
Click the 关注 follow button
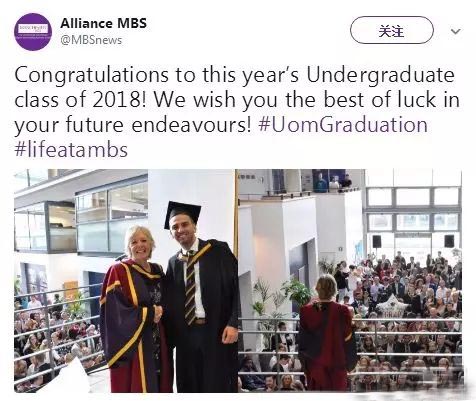(392, 31)
